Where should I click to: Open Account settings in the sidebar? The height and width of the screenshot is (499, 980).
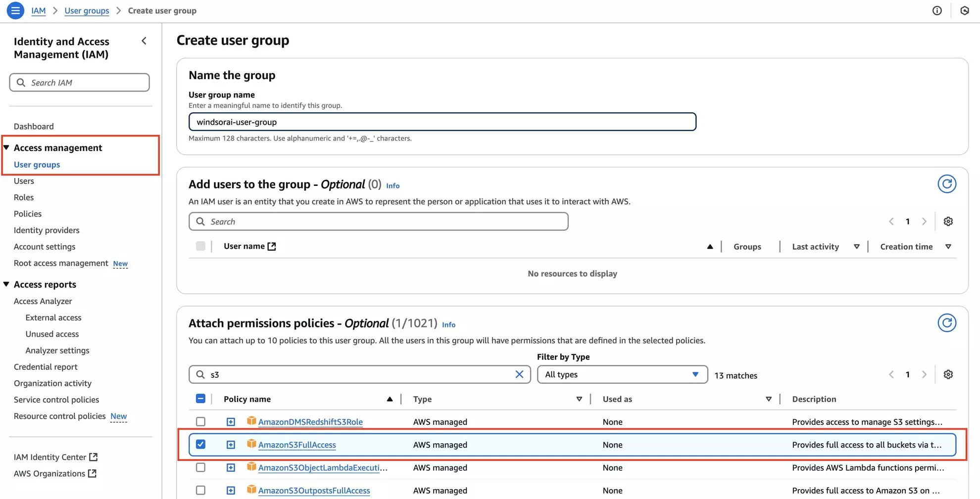(45, 246)
